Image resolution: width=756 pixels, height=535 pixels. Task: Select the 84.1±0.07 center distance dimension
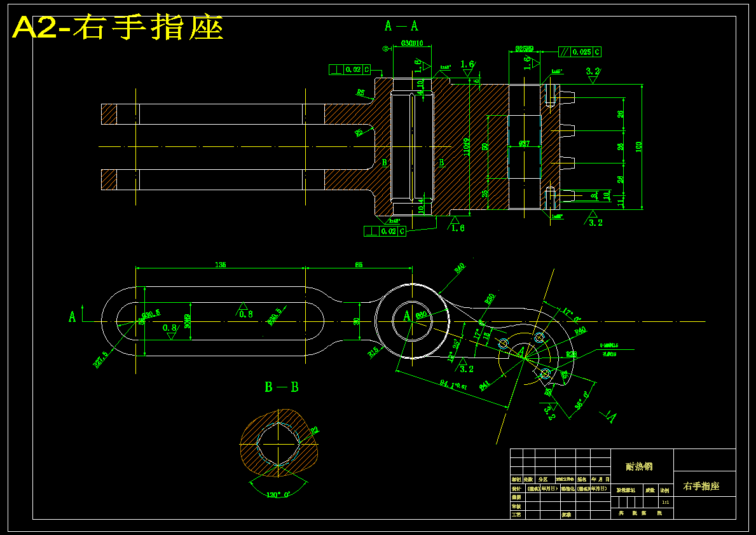pyautogui.click(x=453, y=385)
